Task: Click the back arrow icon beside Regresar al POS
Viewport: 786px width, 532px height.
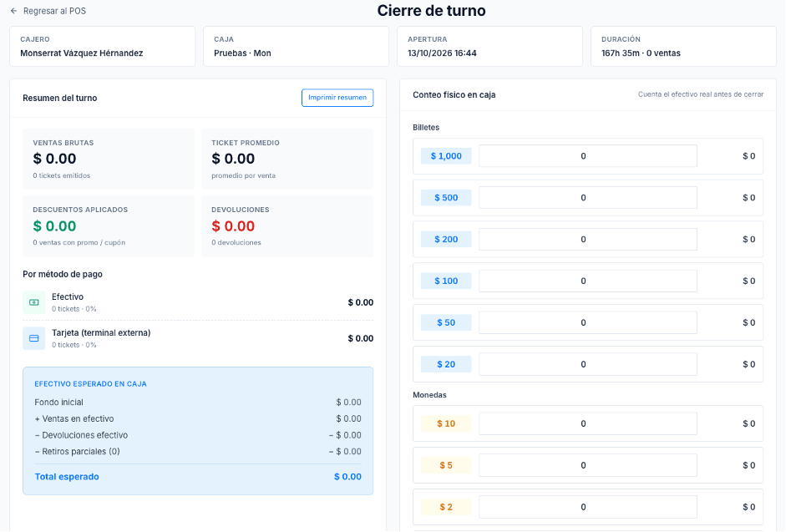Action: pyautogui.click(x=13, y=11)
